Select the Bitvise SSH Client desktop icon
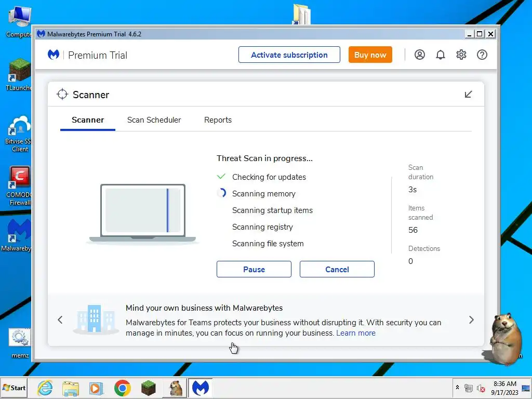The height and width of the screenshot is (399, 532). point(19,135)
